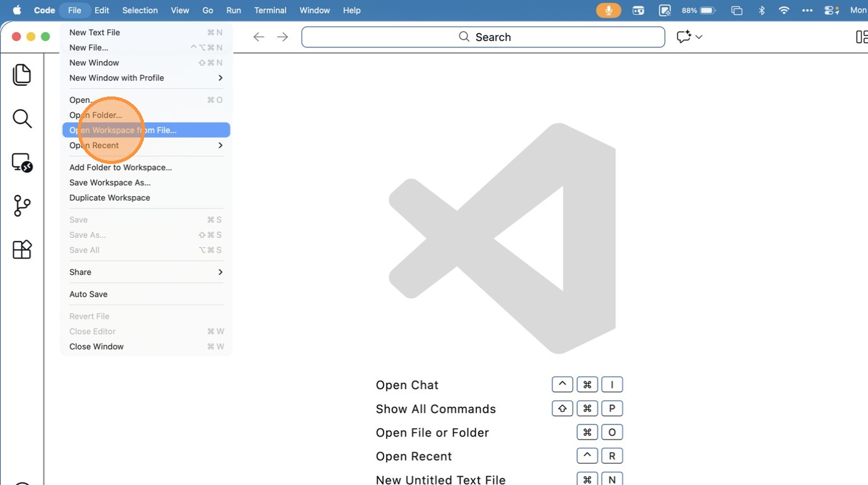Open the Search view in activity bar
Screen dimensions: 868x485
22,119
